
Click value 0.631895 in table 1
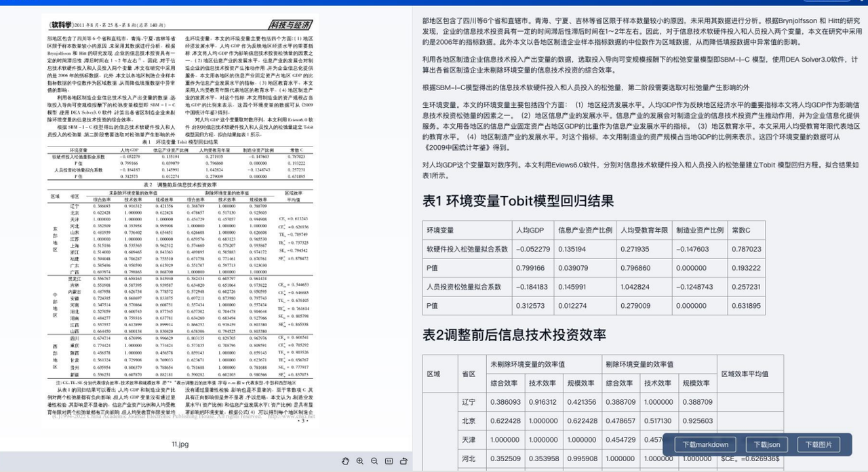click(x=747, y=306)
